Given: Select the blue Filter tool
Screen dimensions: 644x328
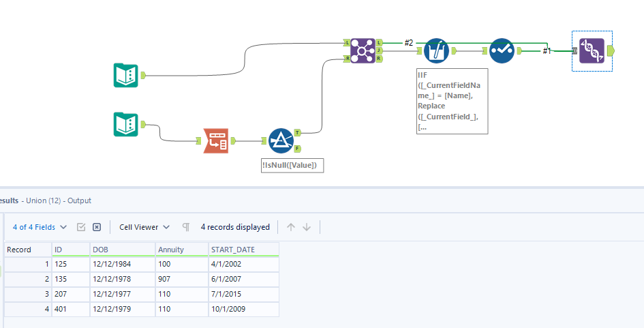Looking at the screenshot, I should [x=280, y=140].
